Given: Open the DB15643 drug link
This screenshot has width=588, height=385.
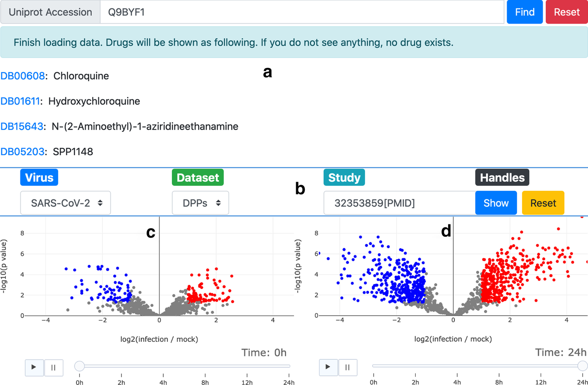Looking at the screenshot, I should (x=22, y=127).
